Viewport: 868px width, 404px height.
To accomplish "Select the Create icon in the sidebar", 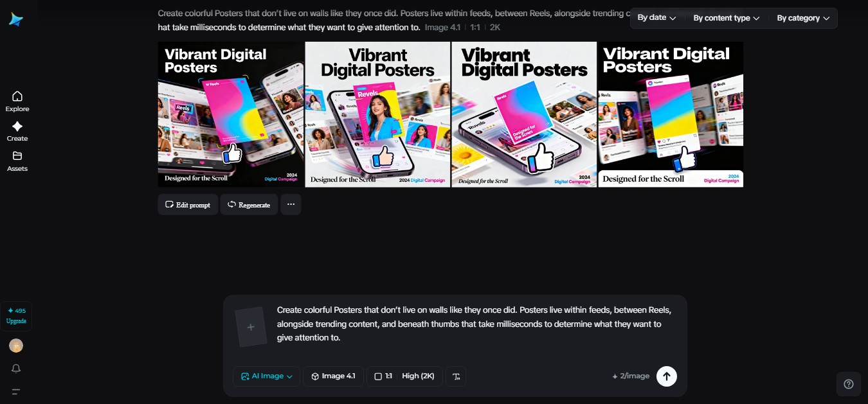I will click(x=17, y=130).
